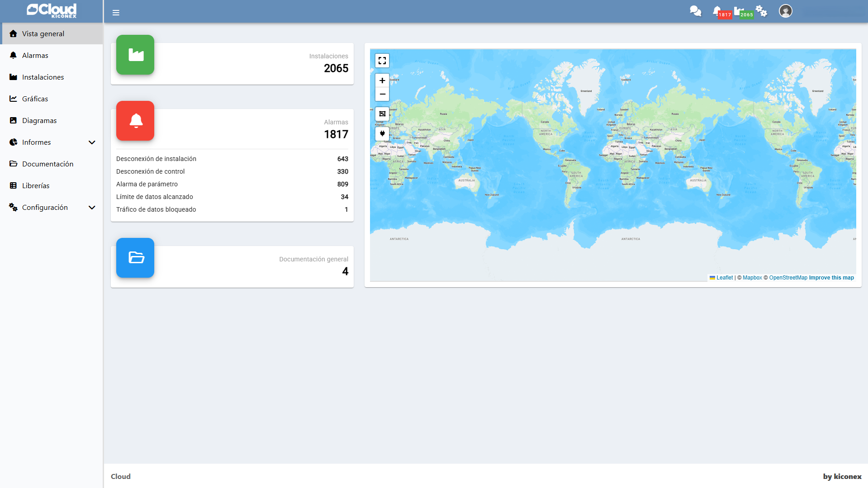The height and width of the screenshot is (488, 868).
Task: Click the home icon beside Vista general
Action: (13, 33)
